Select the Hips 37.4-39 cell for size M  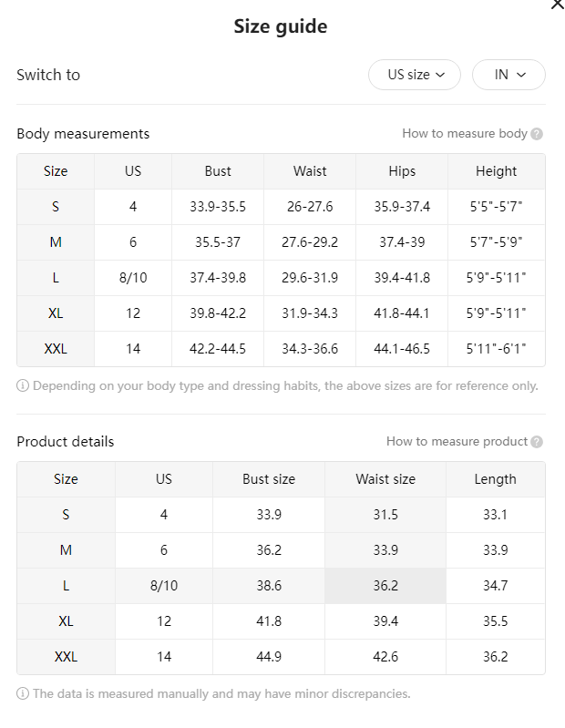[402, 242]
